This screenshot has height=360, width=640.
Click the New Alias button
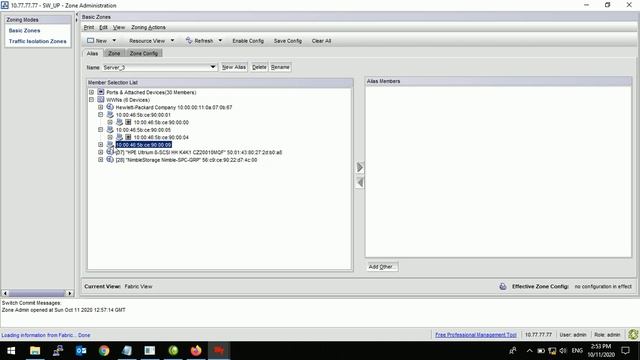pyautogui.click(x=234, y=67)
